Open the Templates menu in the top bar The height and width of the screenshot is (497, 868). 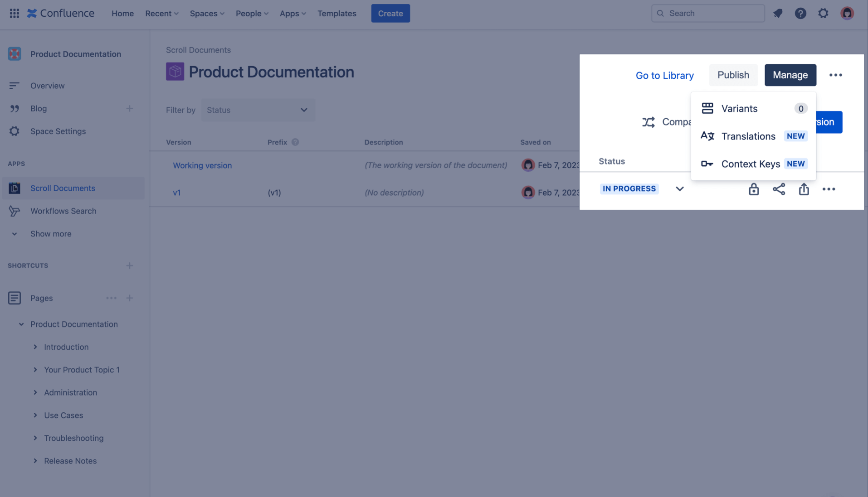coord(337,13)
